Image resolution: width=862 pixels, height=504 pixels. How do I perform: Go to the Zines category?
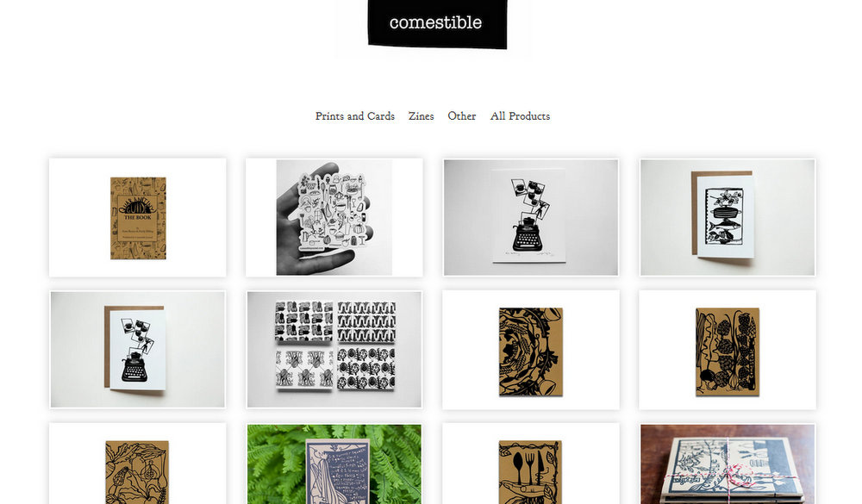[422, 116]
